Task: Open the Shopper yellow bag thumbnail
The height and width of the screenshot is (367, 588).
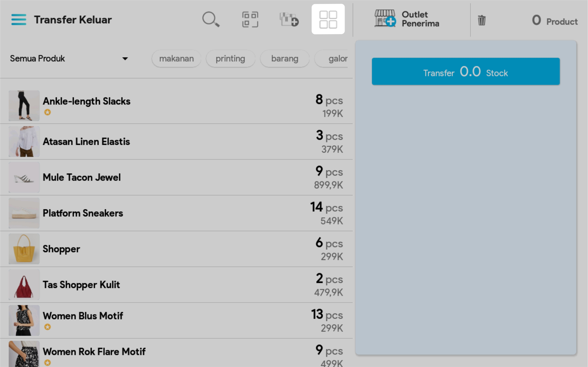Action: click(24, 249)
